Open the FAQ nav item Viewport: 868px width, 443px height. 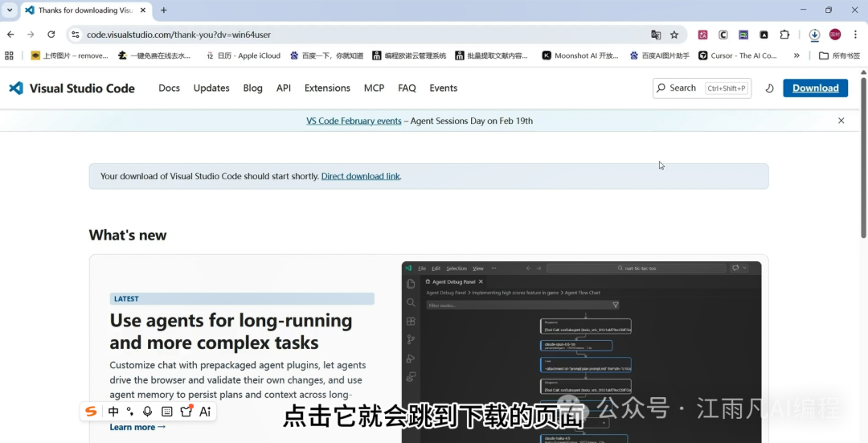[x=407, y=88]
